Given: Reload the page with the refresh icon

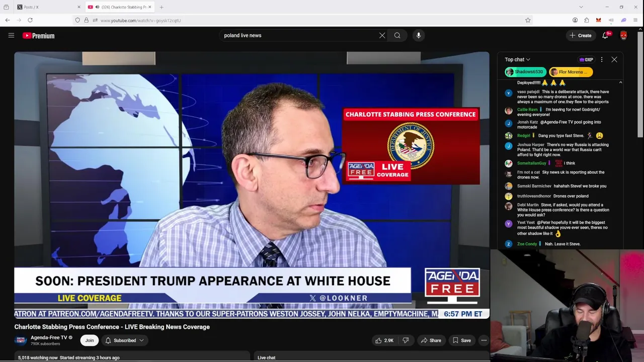Looking at the screenshot, I should (x=30, y=20).
